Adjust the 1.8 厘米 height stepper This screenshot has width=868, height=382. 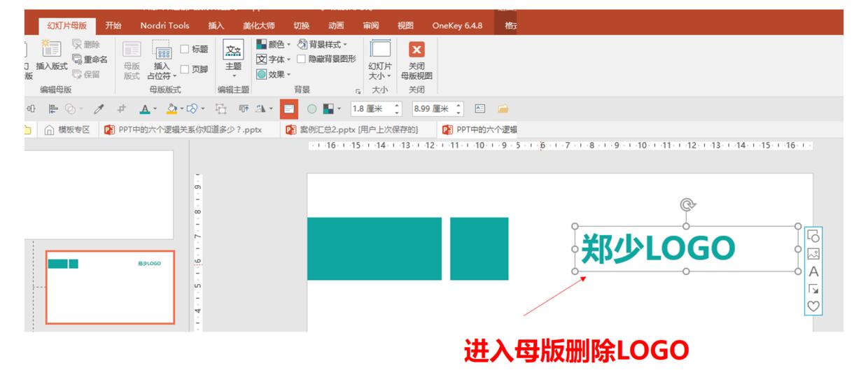pyautogui.click(x=398, y=109)
